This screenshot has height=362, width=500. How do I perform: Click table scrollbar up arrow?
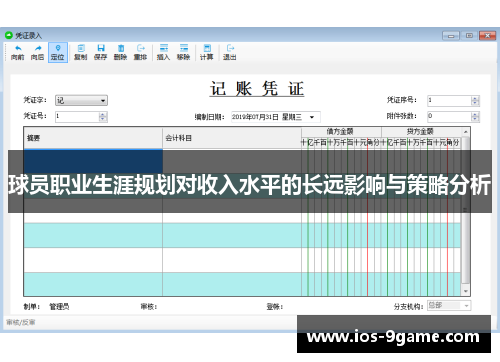(466, 132)
